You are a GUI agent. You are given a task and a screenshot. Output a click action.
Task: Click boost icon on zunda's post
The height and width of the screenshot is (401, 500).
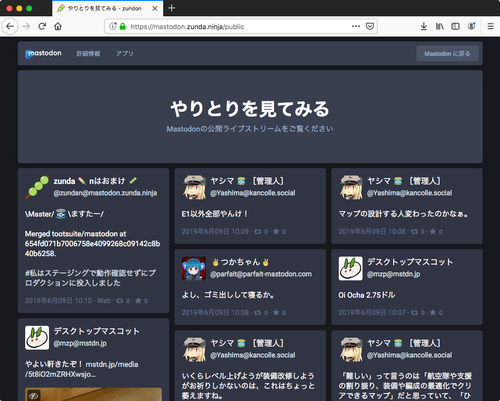pyautogui.click(x=119, y=301)
